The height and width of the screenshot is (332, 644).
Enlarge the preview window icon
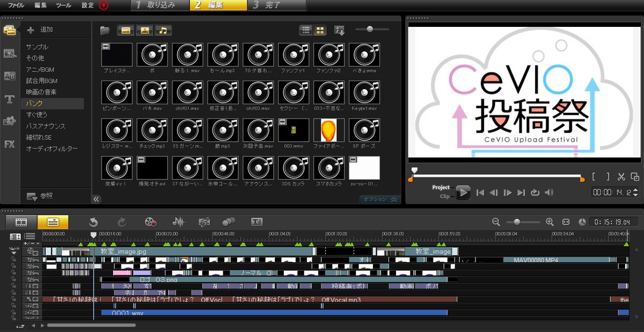coord(635,177)
